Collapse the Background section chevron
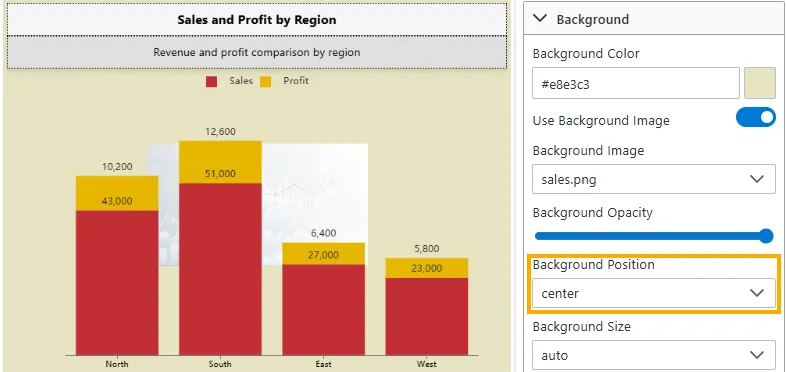786x372 pixels. pos(540,19)
